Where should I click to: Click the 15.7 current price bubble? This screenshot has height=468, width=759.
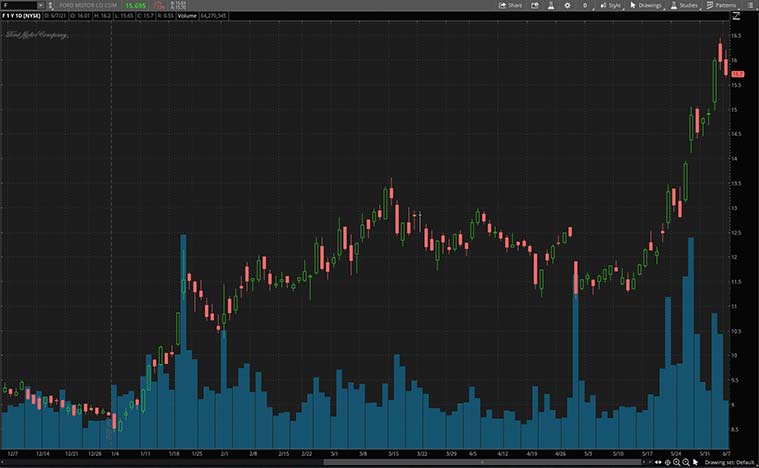coord(738,74)
